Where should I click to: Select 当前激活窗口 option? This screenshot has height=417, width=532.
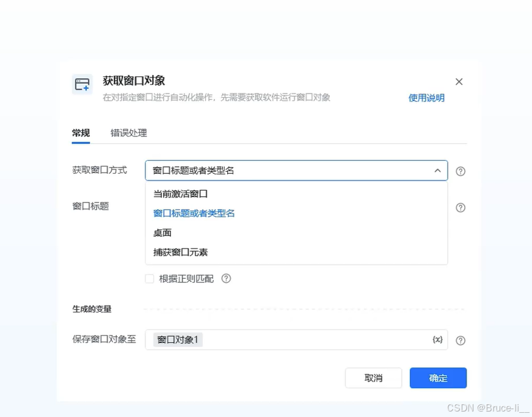[x=296, y=194]
